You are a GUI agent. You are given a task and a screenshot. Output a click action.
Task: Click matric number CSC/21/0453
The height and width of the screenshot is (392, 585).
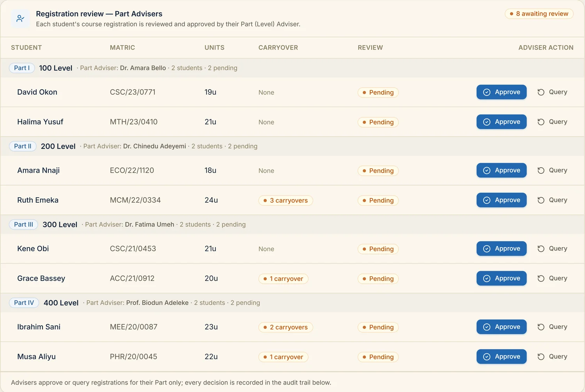pos(133,249)
